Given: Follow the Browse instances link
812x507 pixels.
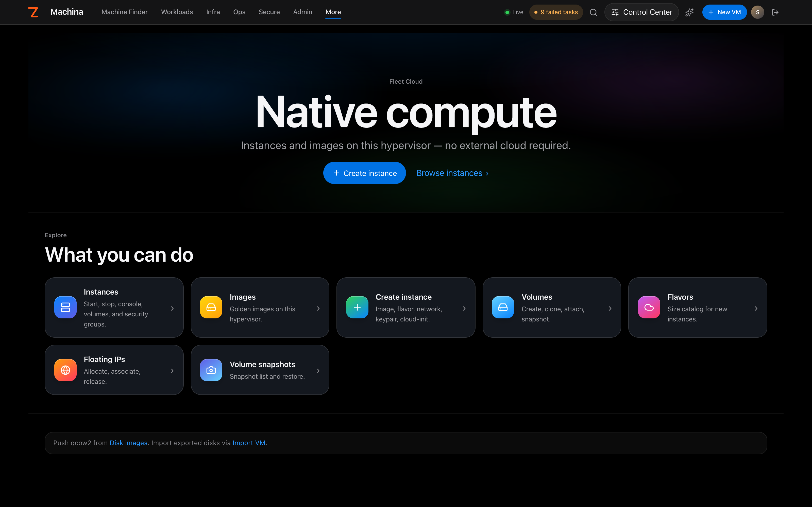Looking at the screenshot, I should pyautogui.click(x=452, y=173).
